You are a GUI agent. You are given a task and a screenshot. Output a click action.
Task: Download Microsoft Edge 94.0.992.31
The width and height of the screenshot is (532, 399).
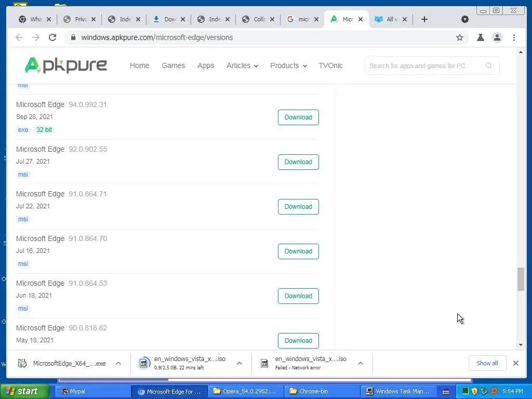[x=298, y=117]
